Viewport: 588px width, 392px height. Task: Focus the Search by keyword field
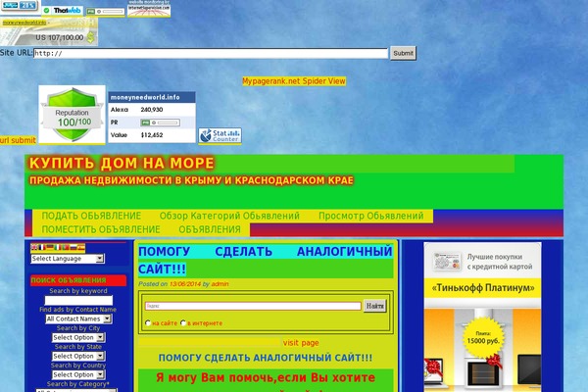[x=78, y=301]
